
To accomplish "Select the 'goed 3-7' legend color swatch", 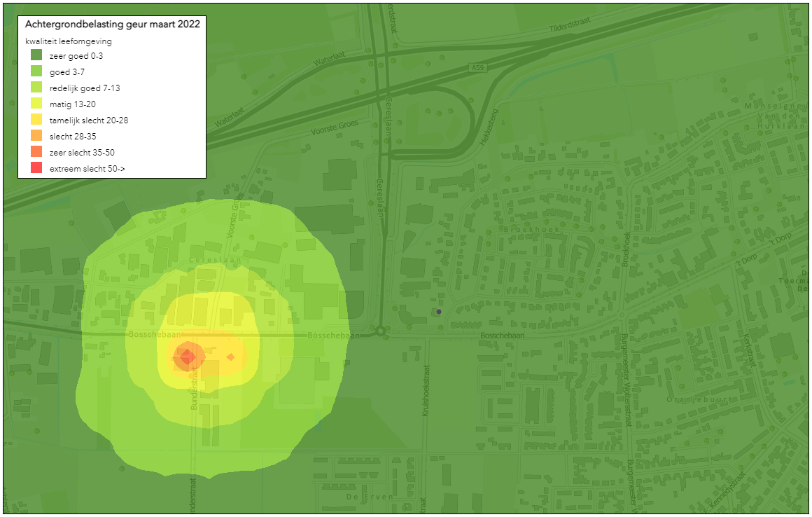I will [36, 71].
